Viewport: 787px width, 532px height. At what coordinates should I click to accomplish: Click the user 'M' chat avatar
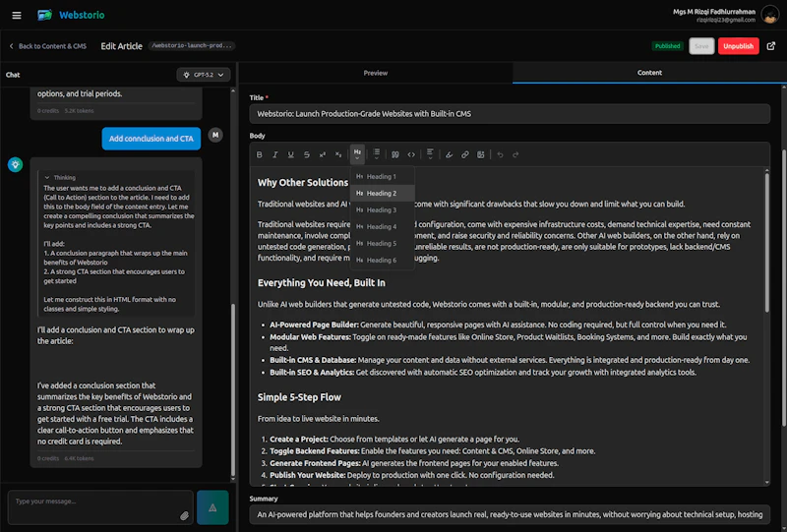tap(215, 135)
